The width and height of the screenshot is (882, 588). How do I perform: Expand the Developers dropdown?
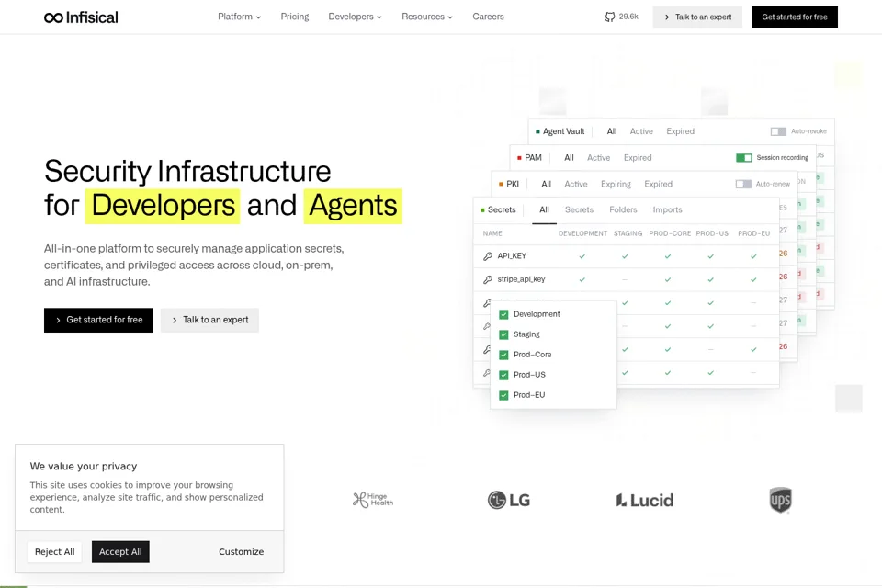355,17
